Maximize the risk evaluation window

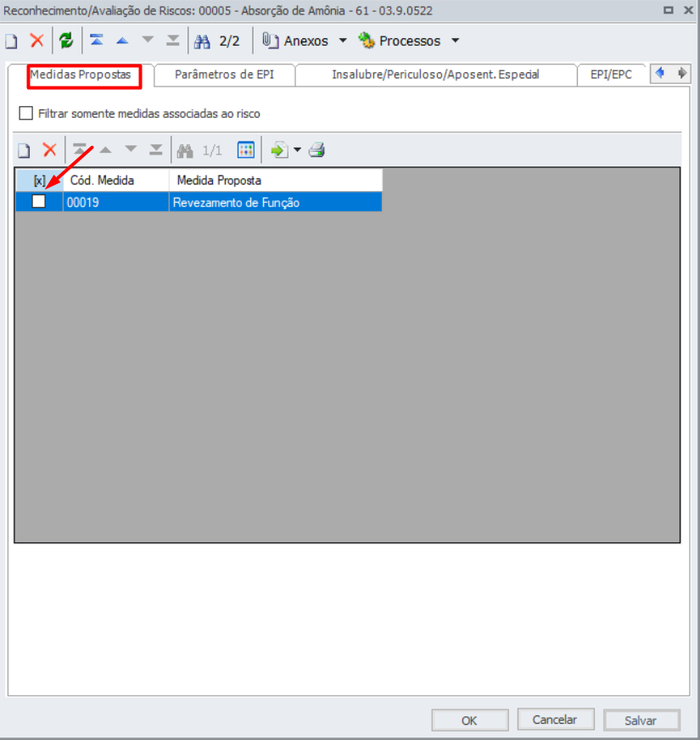coord(669,10)
